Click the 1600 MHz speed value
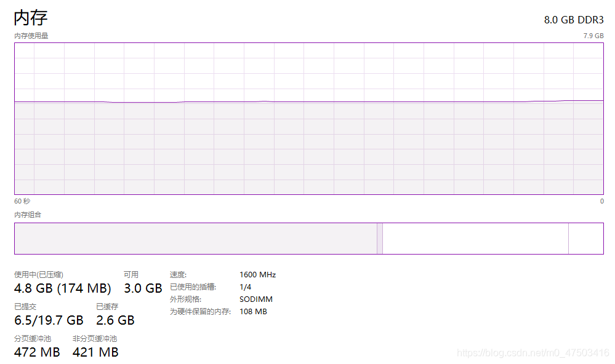The image size is (615, 364). click(258, 275)
